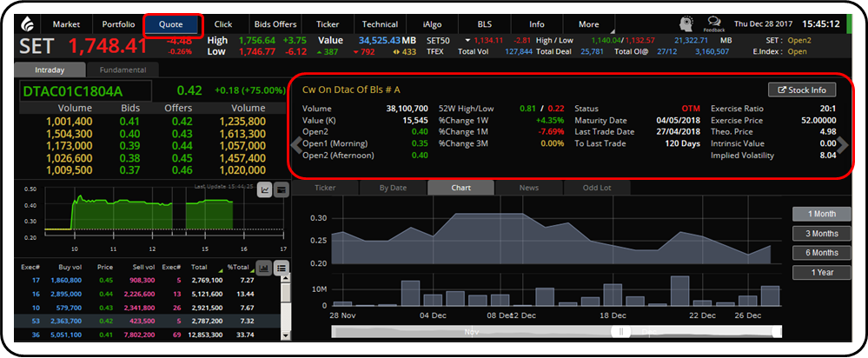Open the Bids Offers menu
868x358 pixels.
pyautogui.click(x=275, y=24)
